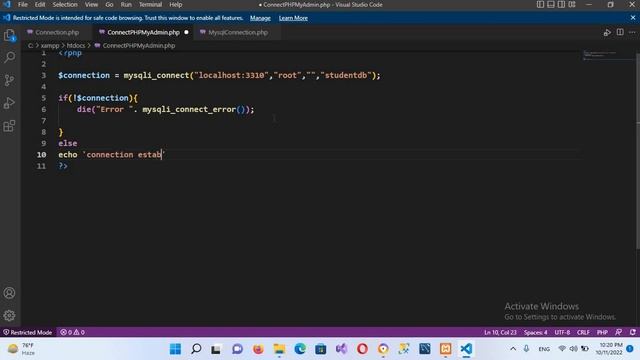Open XAMPP control panel from the taskbar
Viewport: 640px width, 360px height.
pyautogui.click(x=445, y=349)
